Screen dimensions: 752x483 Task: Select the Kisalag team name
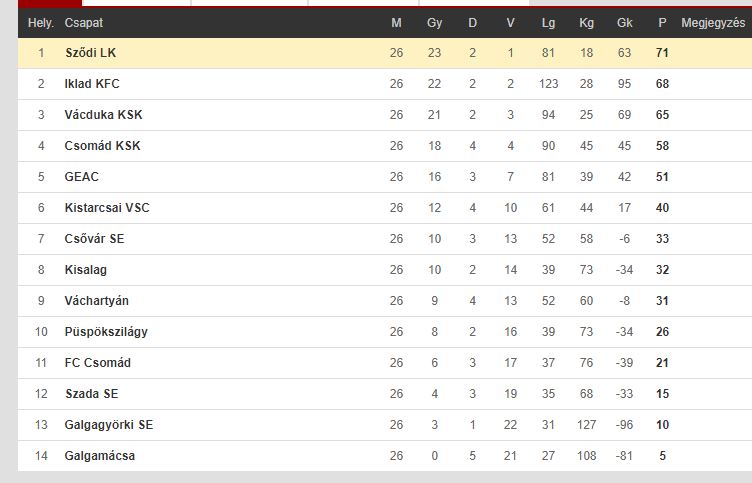point(85,270)
